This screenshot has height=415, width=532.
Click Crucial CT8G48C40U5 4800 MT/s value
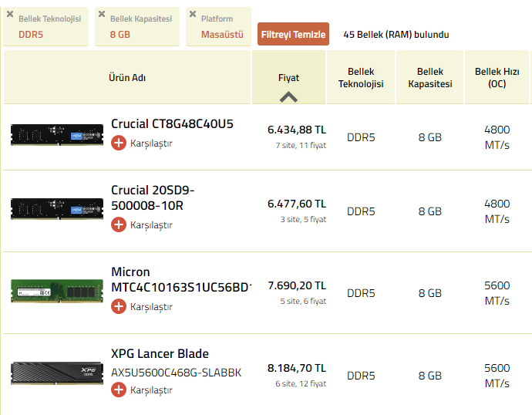497,137
